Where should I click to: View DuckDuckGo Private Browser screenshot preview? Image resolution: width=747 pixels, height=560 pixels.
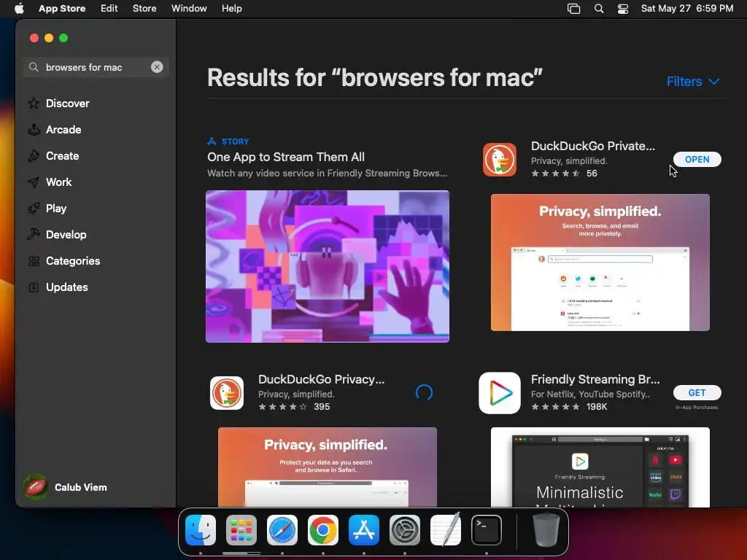600,262
